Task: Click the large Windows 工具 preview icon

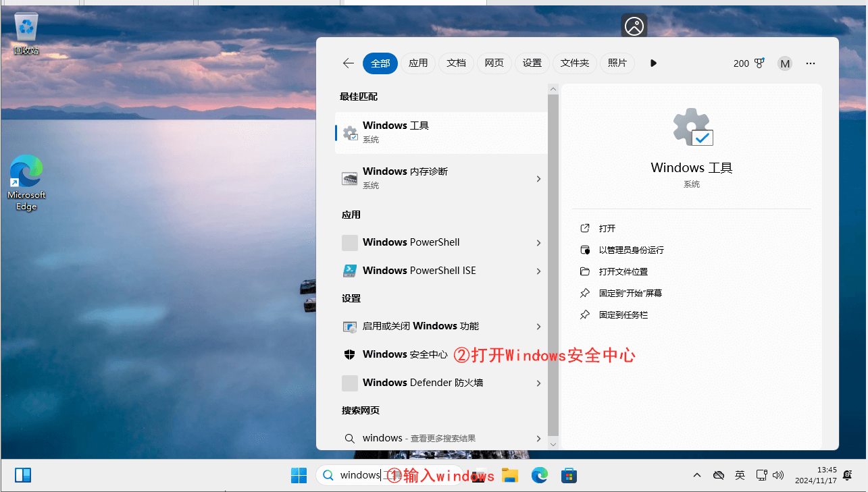Action: pyautogui.click(x=692, y=128)
